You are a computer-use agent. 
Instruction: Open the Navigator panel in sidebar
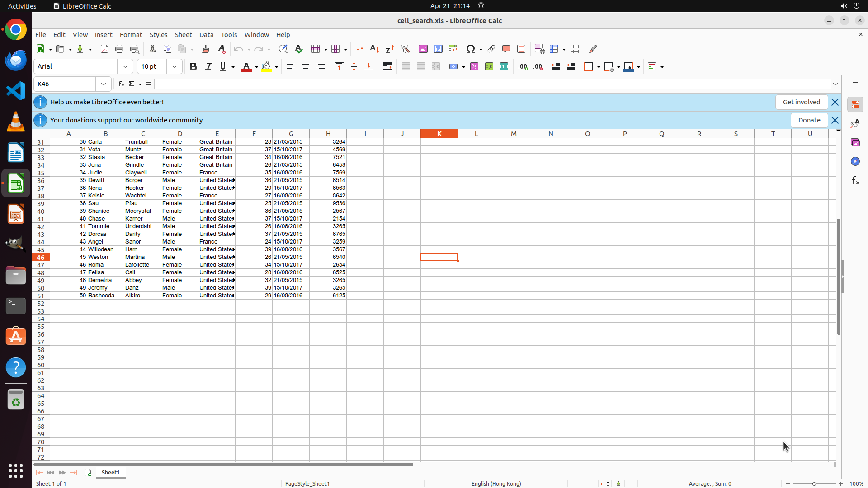(855, 161)
